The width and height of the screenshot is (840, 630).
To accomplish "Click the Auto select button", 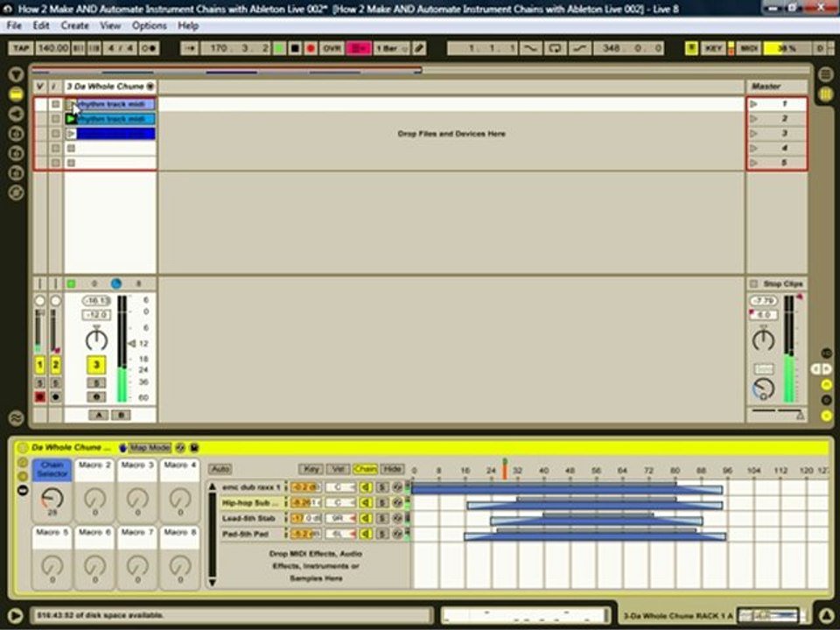I will [x=220, y=469].
